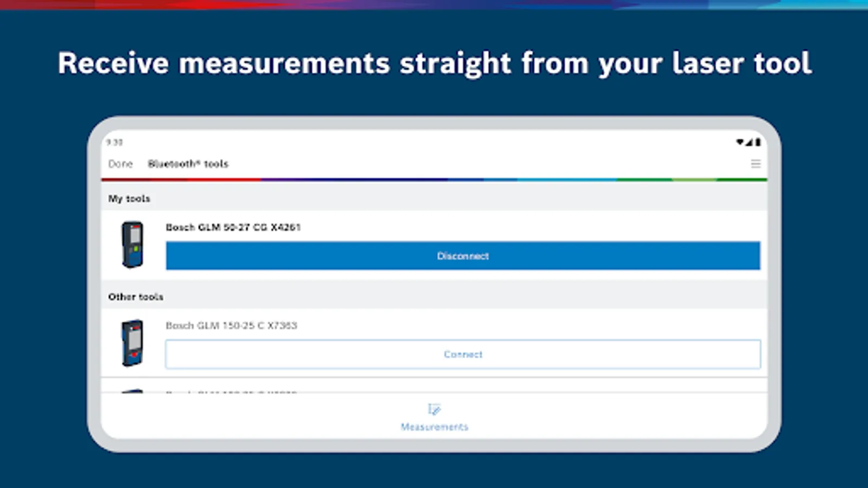The image size is (868, 488).
Task: Select the Bosch GLM 50-27 CG X4261 name
Action: pyautogui.click(x=233, y=227)
